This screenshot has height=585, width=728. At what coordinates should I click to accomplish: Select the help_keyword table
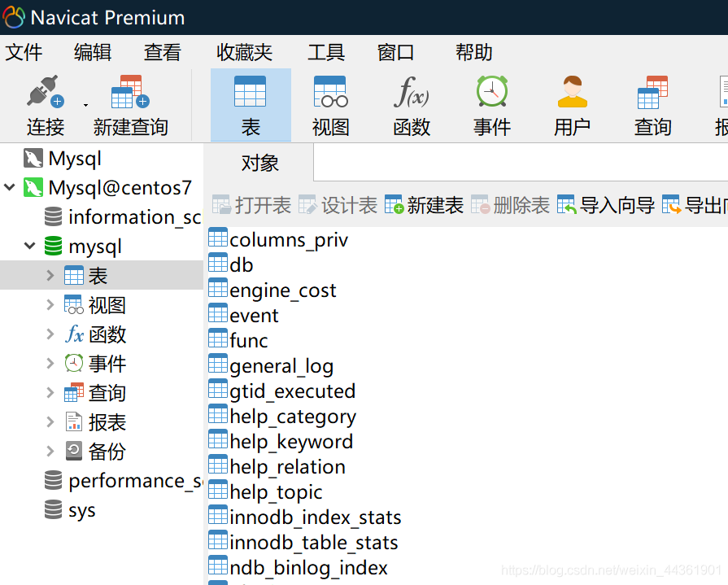pos(281,441)
